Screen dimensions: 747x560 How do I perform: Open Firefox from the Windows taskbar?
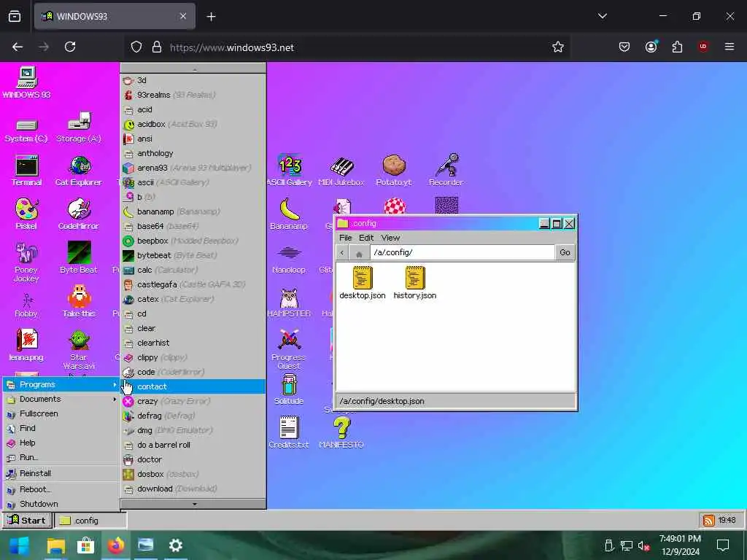116,545
